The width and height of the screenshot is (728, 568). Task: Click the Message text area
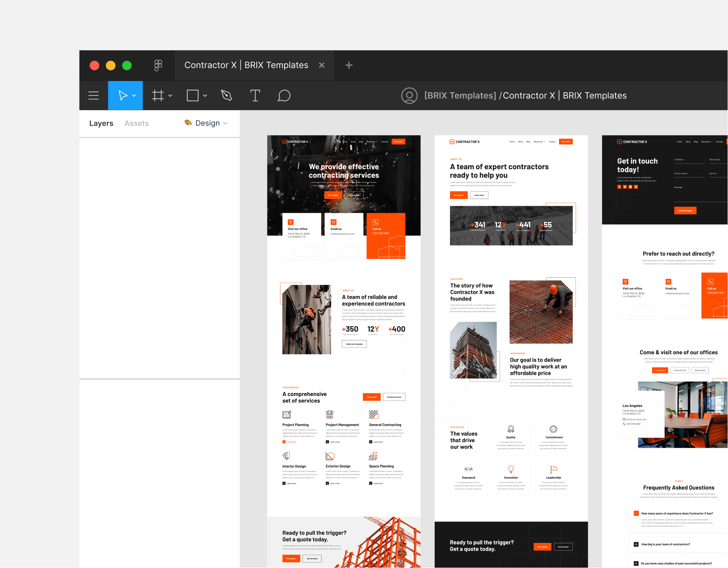pos(701,194)
